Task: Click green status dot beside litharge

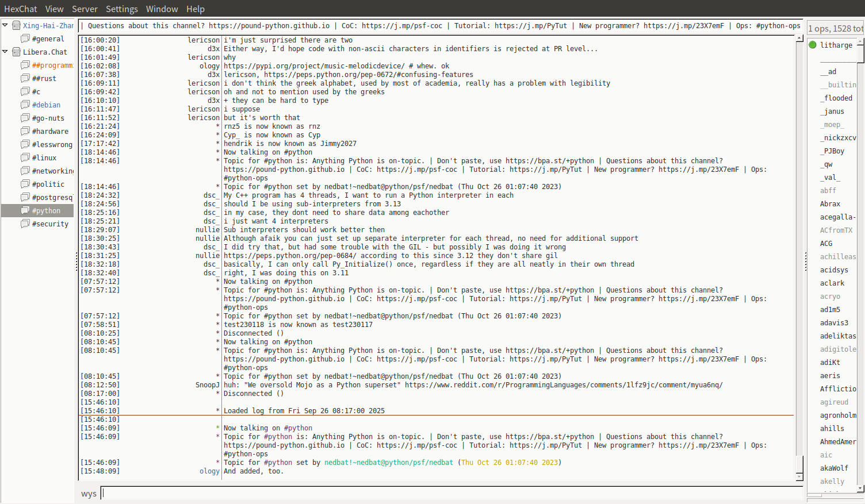Action: pyautogui.click(x=813, y=45)
